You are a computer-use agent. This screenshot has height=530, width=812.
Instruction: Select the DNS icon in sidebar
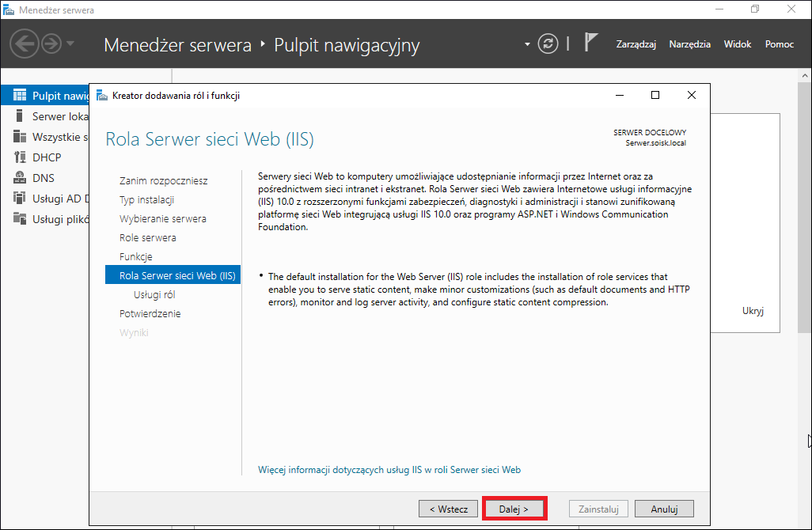(x=20, y=178)
